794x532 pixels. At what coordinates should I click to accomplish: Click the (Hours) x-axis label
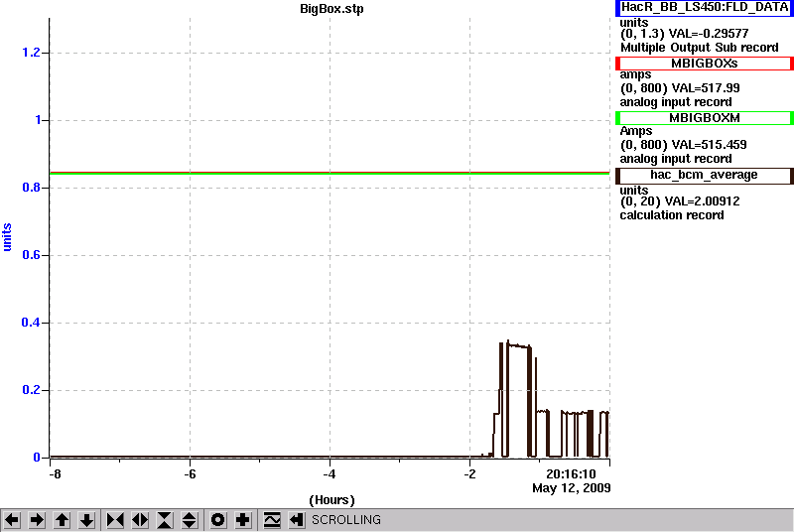coord(331,500)
